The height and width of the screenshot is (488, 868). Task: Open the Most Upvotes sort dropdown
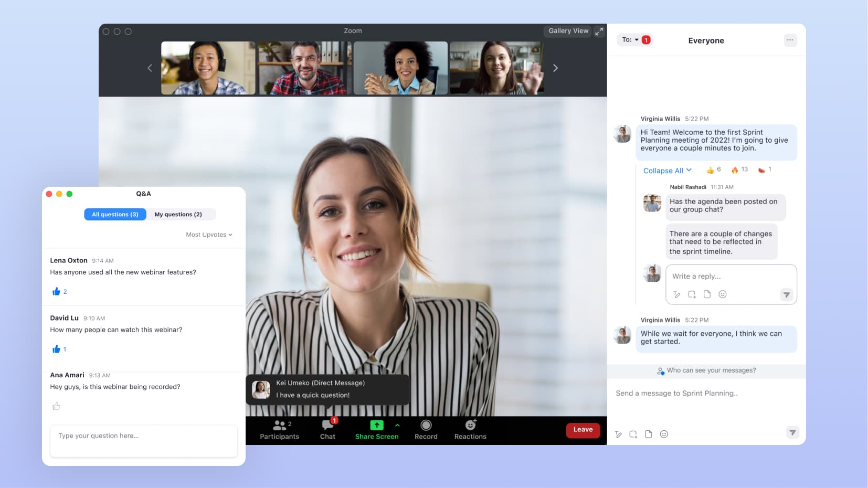(x=209, y=235)
